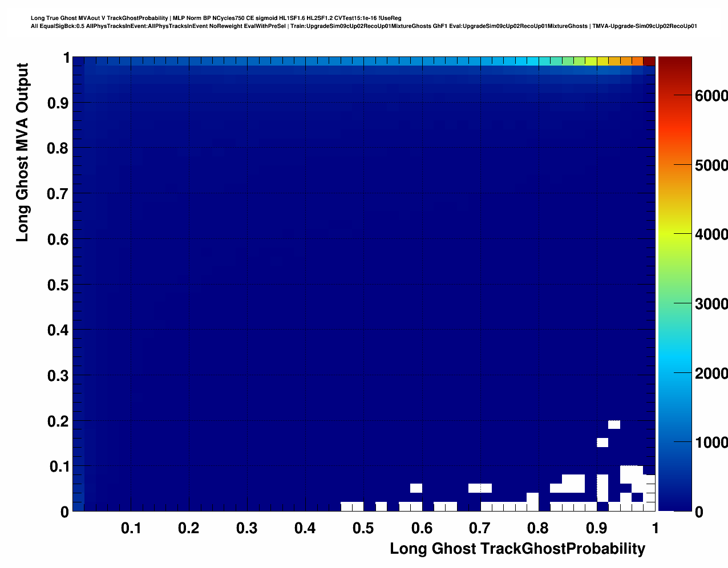Click the y-axis tick label 0.7
728x568 pixels.
point(58,194)
